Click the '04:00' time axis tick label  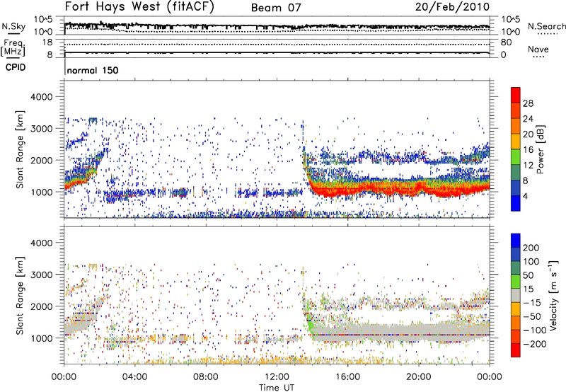[x=134, y=377]
